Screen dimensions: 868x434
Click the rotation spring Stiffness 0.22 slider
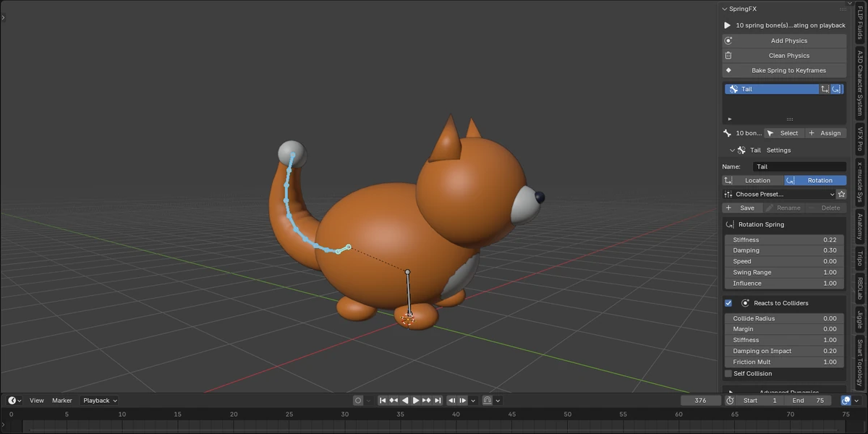[x=784, y=239]
